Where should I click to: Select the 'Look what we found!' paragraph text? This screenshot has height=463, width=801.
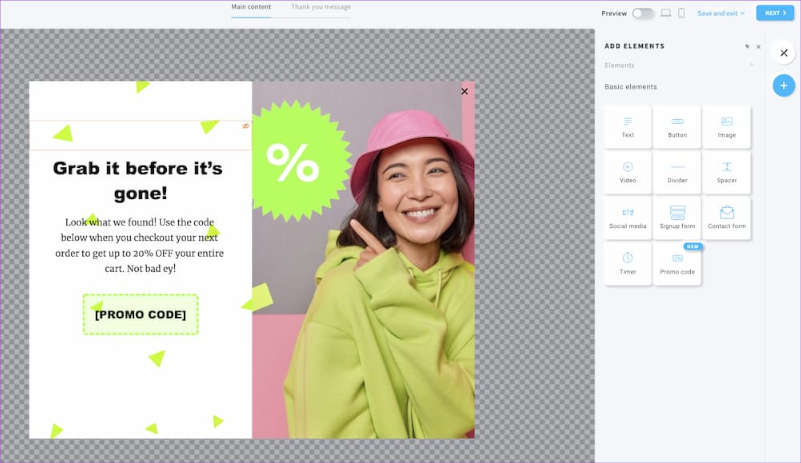point(139,245)
